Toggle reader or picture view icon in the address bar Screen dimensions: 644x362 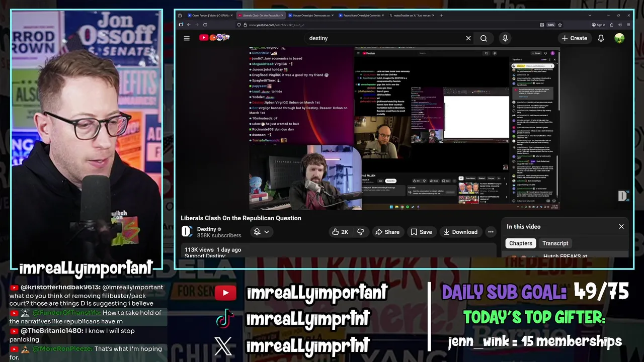(x=542, y=25)
